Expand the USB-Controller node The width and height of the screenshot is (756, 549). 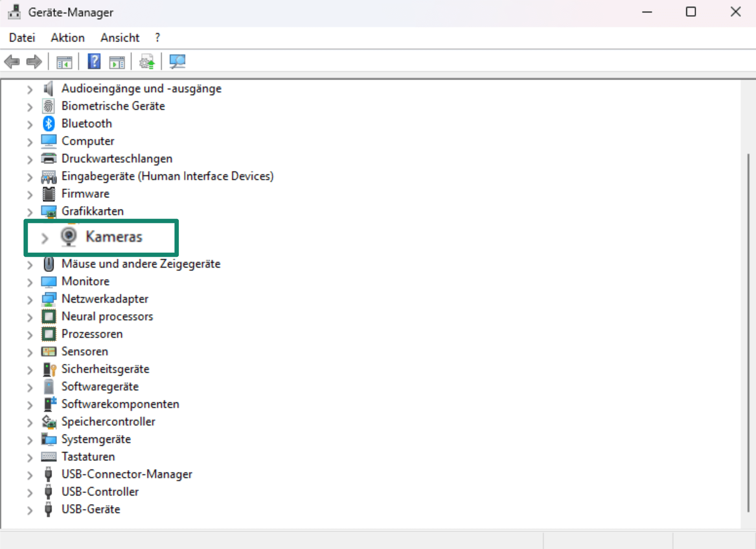(x=30, y=493)
